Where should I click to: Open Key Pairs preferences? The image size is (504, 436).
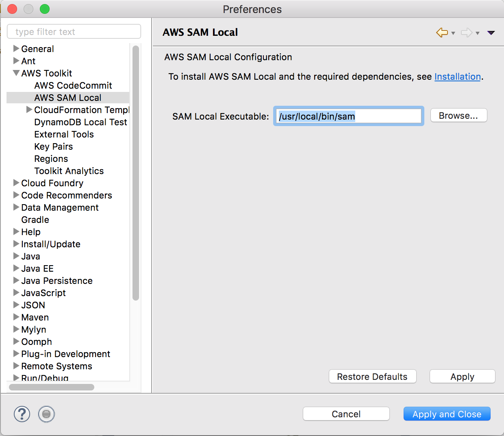click(54, 146)
